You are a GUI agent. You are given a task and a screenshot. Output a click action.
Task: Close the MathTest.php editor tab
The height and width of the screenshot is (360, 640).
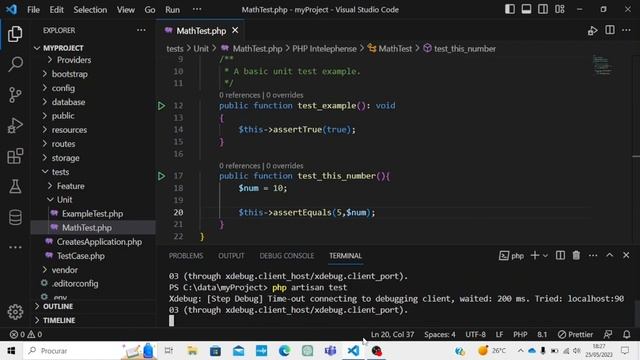point(235,31)
